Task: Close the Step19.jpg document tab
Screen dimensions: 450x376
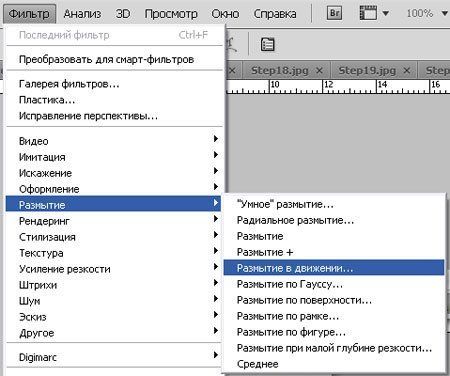Action: (407, 70)
